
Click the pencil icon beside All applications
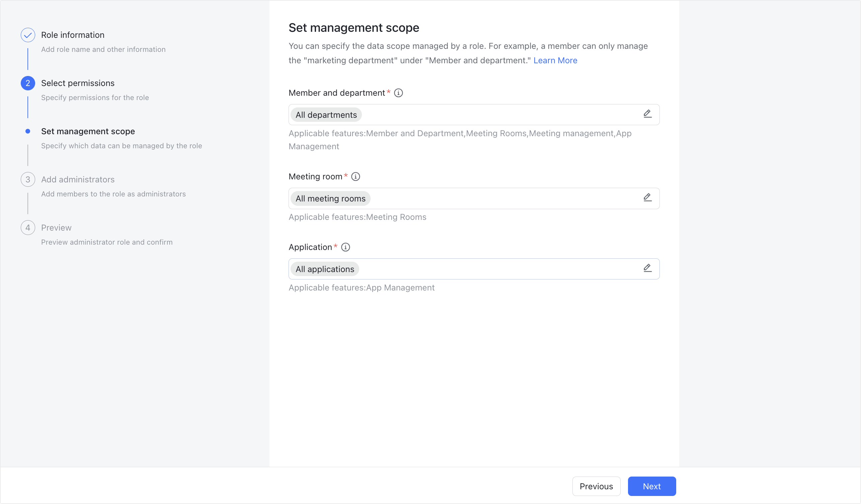647,268
